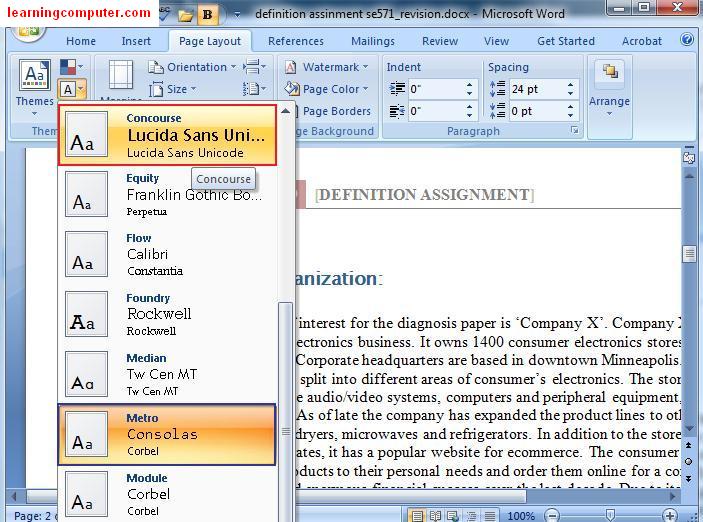Image resolution: width=703 pixels, height=522 pixels.
Task: Click the font list scroll-up arrow
Action: (286, 110)
